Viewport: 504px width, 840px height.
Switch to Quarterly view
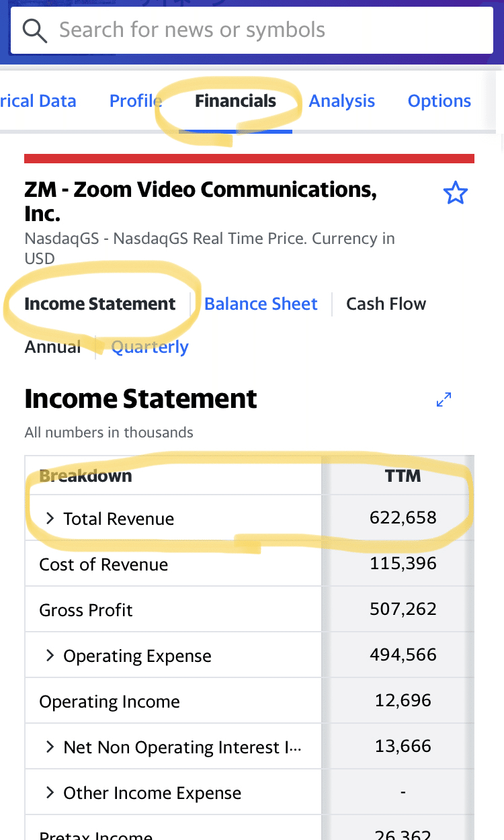(150, 347)
